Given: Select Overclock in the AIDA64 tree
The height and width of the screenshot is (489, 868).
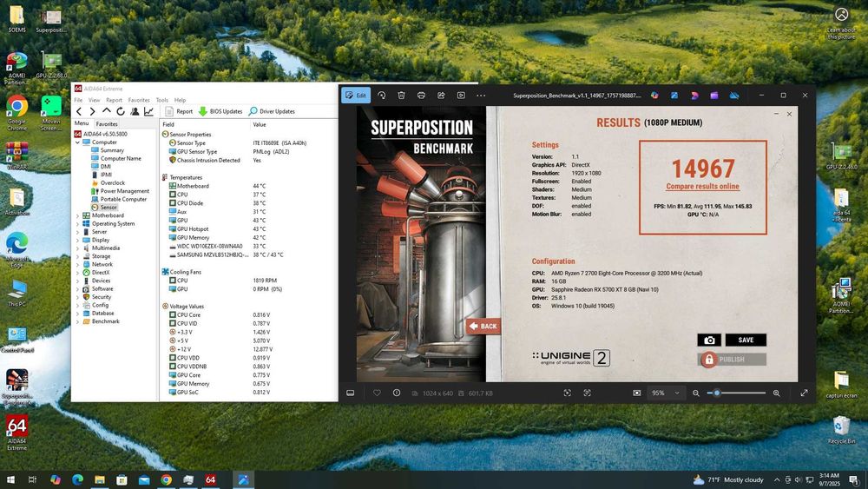Looking at the screenshot, I should (112, 182).
